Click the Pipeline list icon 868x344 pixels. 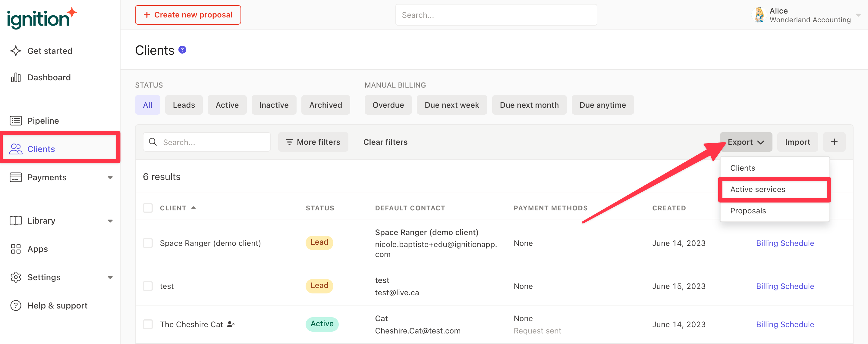pos(15,120)
